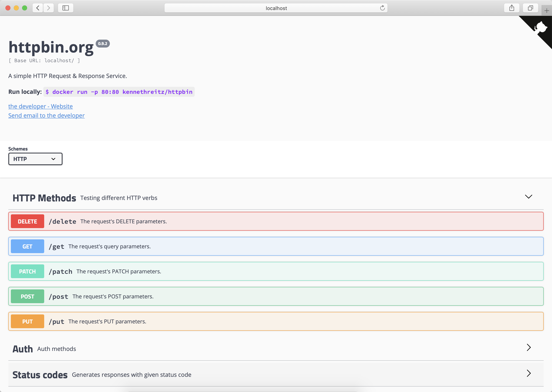
Task: Reload the localhost page
Action: [x=382, y=8]
